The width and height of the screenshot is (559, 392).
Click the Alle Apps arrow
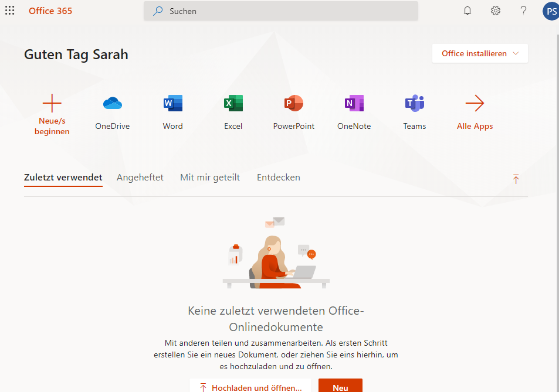click(x=475, y=104)
